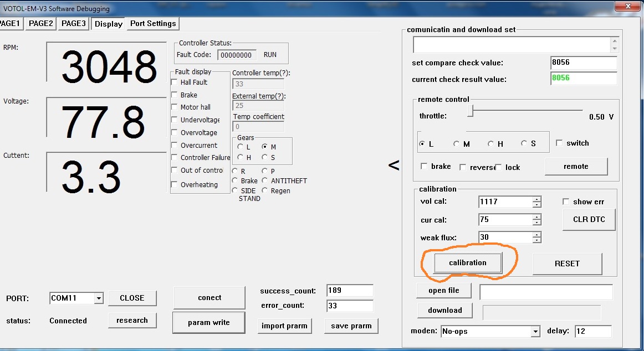Viewport: 644px width, 351px height.
Task: Open the COM11 port dropdown
Action: [x=98, y=298]
